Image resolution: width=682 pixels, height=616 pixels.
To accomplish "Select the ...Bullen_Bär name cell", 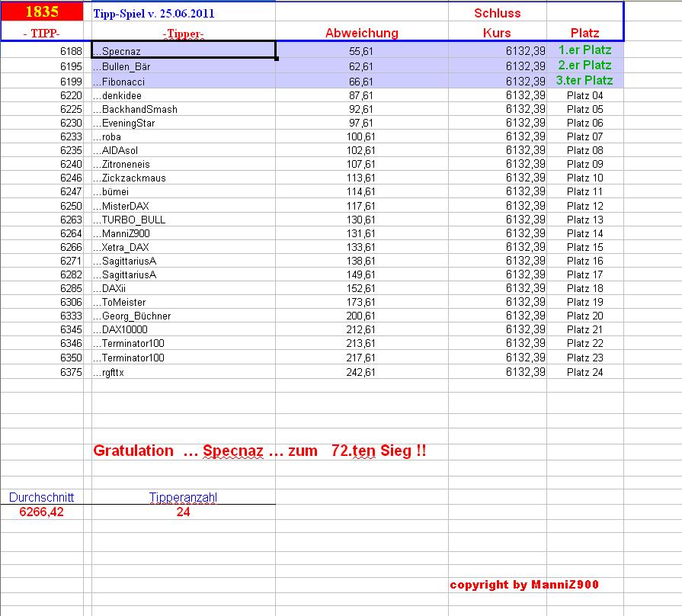I will pos(183,66).
